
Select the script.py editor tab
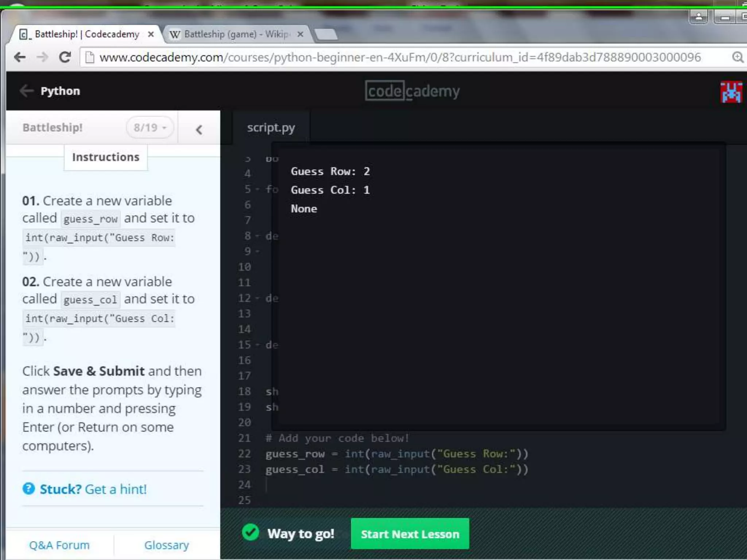coord(271,128)
